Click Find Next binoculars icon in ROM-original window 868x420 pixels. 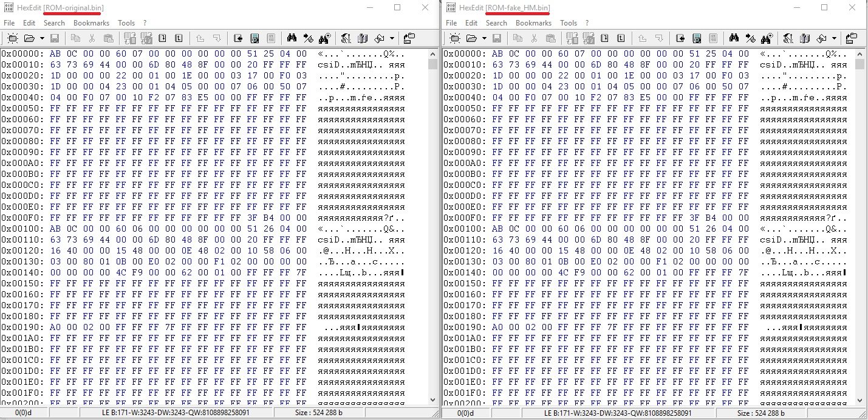pos(324,38)
